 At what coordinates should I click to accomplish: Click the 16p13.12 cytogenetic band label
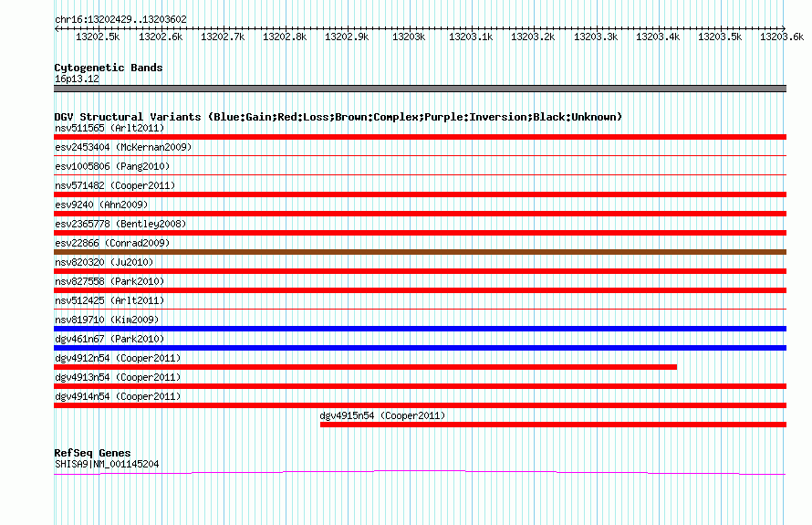tap(77, 79)
